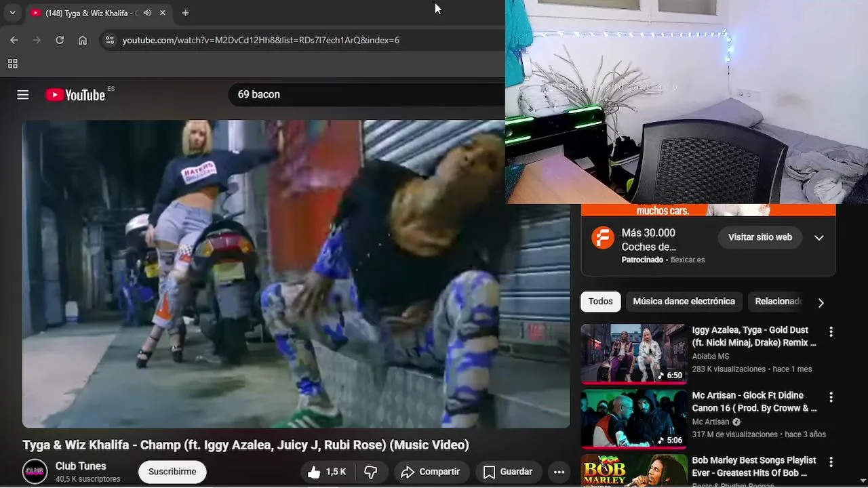Expand the flexicar ad chevron
Screen dimensions: 868x488
coord(819,238)
